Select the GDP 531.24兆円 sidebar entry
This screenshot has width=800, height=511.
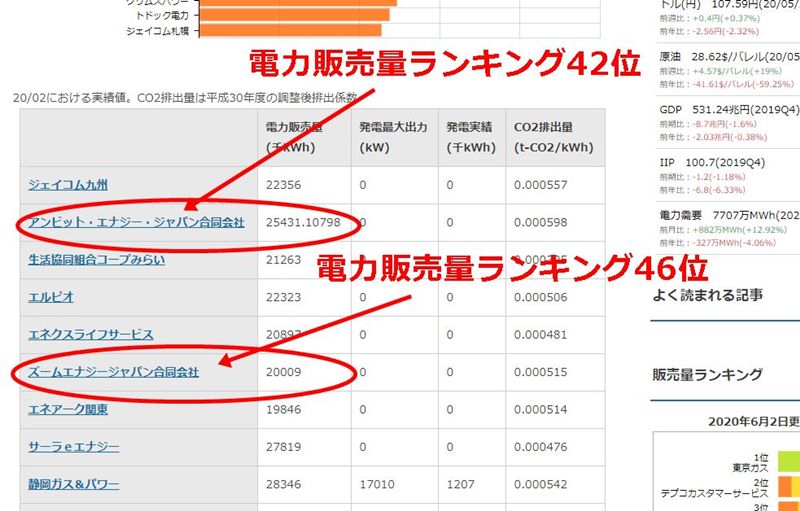coord(730,110)
